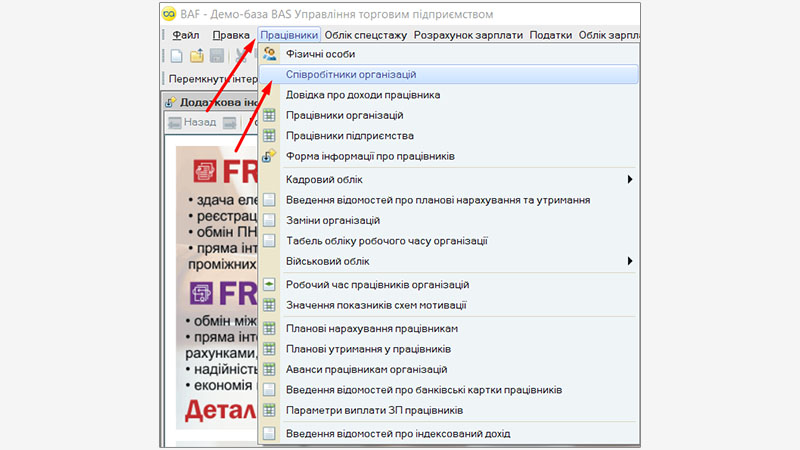The image size is (800, 450).
Task: Expand the Кадровий облік submenu
Action: point(630,179)
